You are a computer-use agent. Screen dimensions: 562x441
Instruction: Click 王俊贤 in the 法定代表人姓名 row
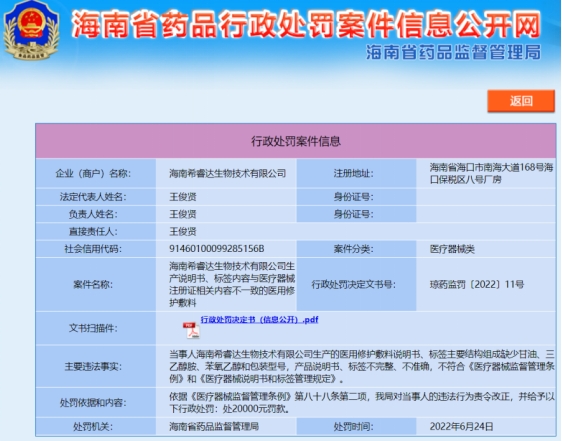tap(183, 197)
